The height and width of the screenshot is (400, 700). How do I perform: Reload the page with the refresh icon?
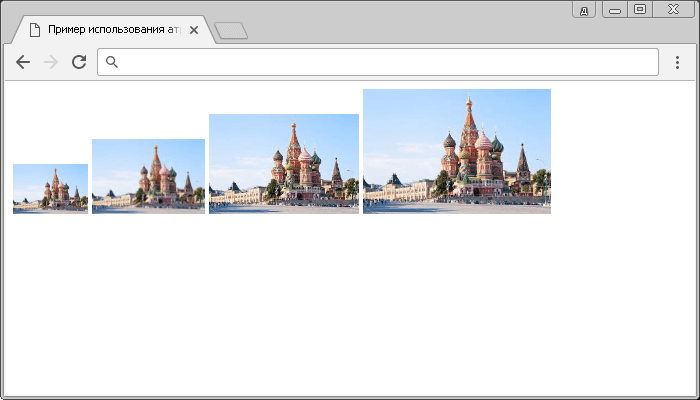tap(79, 62)
